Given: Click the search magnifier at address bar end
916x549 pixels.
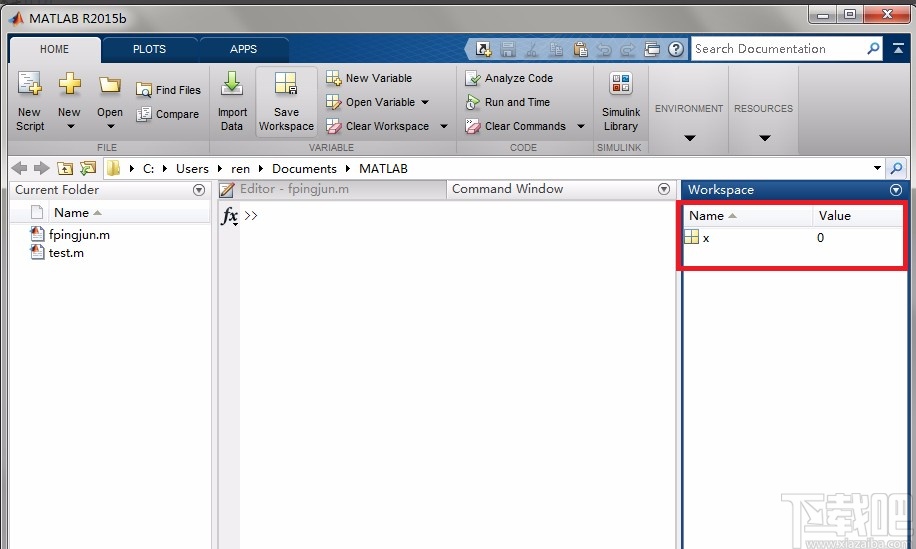Looking at the screenshot, I should (x=896, y=169).
